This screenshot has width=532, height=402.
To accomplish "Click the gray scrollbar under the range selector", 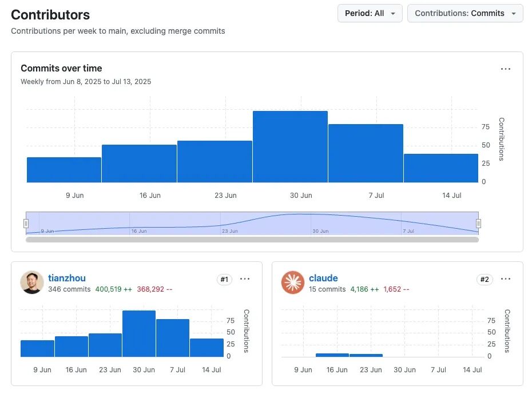I will [x=252, y=240].
